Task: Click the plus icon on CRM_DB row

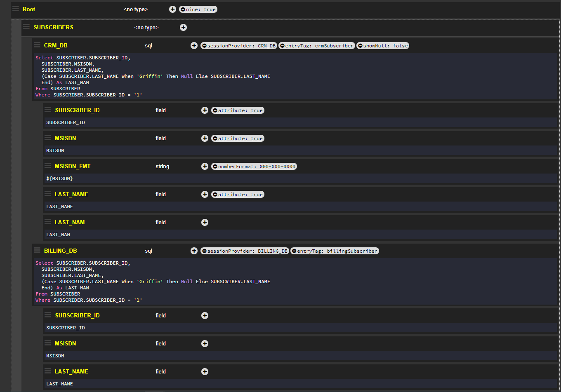Action: (194, 45)
